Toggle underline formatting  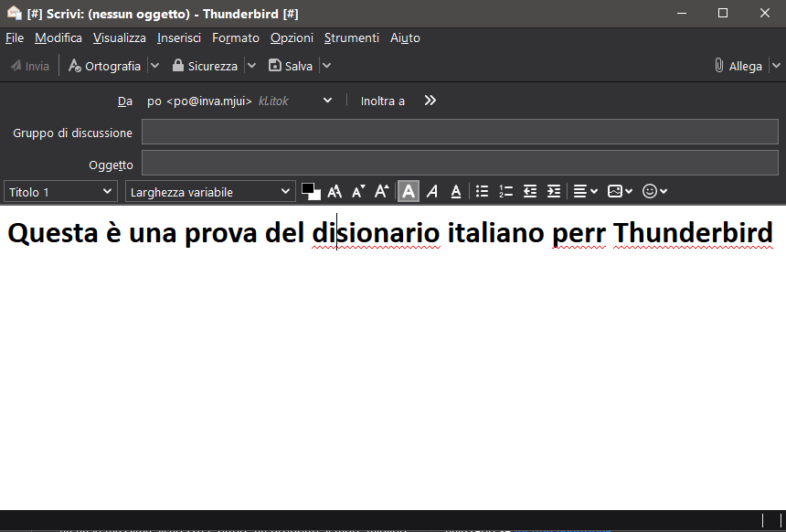pos(456,192)
